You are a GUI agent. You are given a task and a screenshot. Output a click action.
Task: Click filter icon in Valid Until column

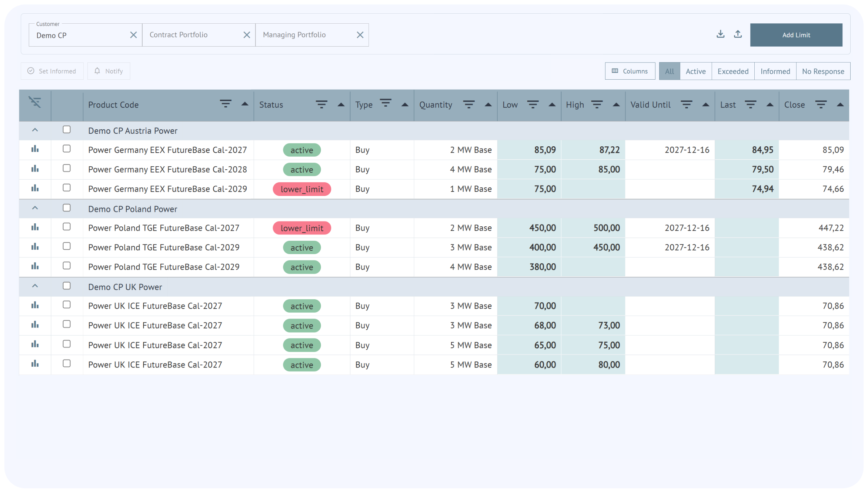tap(686, 105)
